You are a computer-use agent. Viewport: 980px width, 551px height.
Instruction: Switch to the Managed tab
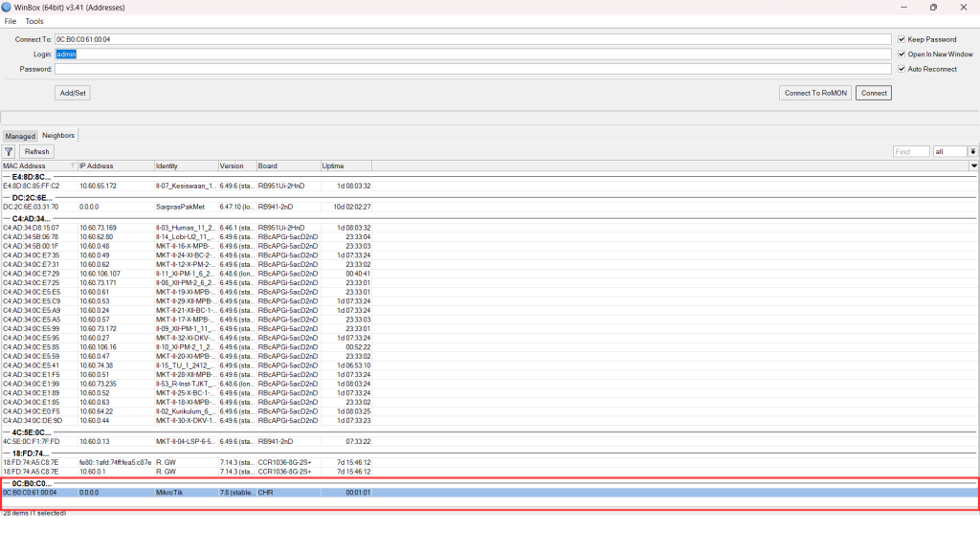pos(20,136)
